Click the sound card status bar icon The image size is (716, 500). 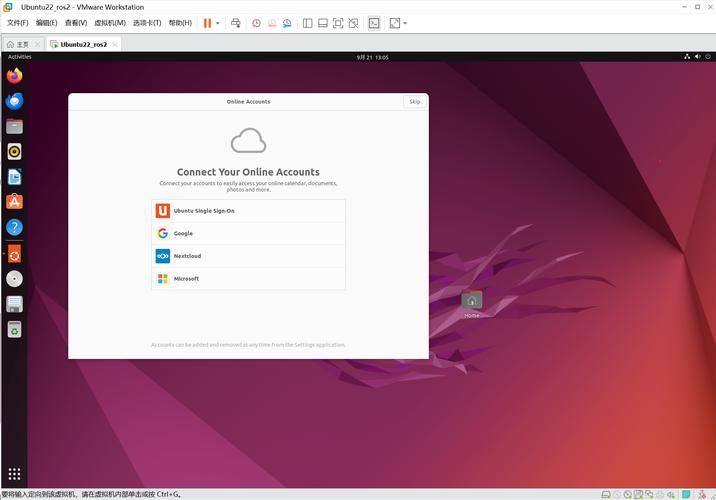pyautogui.click(x=671, y=495)
